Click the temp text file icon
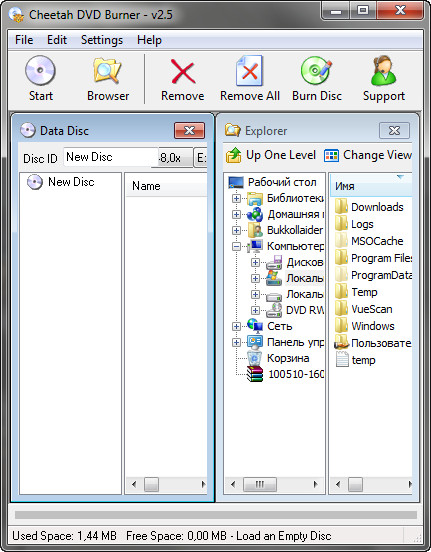This screenshot has width=431, height=552. pyautogui.click(x=342, y=360)
